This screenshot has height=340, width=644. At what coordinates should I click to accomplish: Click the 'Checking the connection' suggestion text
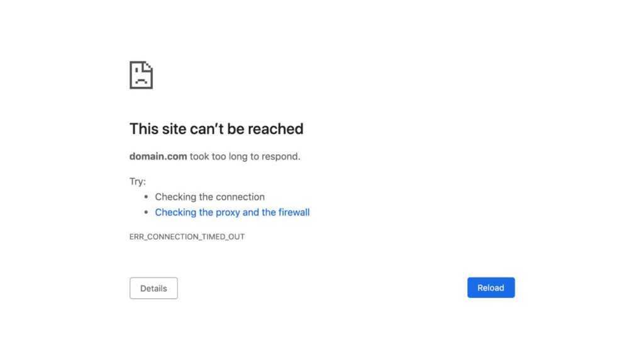tap(209, 196)
